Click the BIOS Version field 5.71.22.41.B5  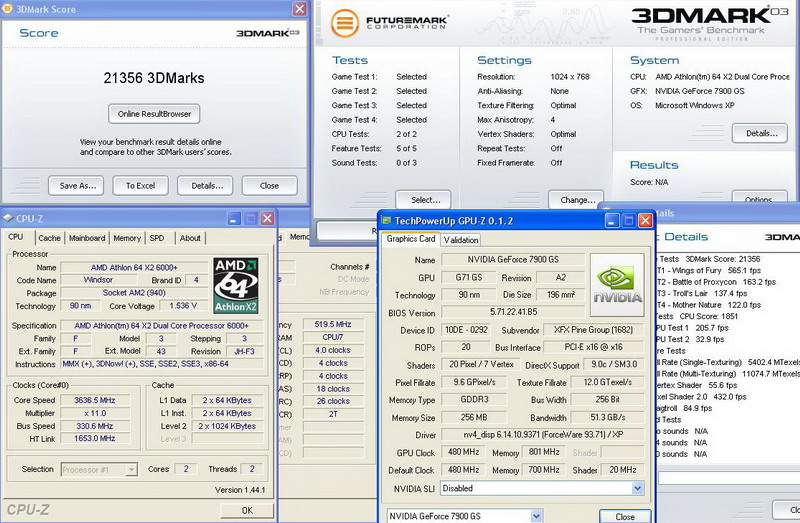[513, 312]
